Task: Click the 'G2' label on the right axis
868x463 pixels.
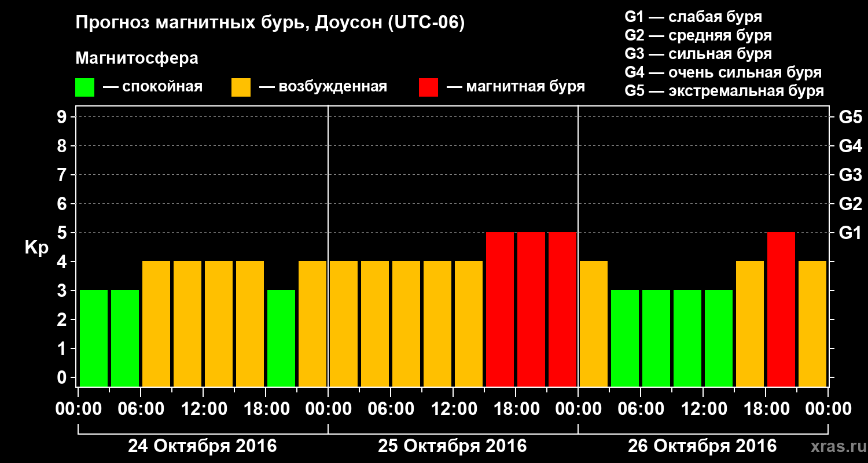Action: [850, 204]
